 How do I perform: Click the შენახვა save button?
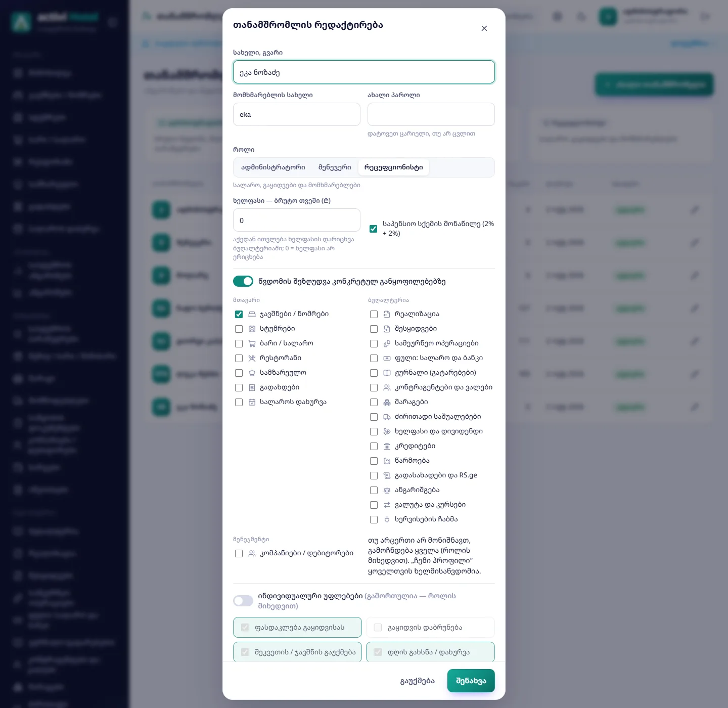coord(471,681)
